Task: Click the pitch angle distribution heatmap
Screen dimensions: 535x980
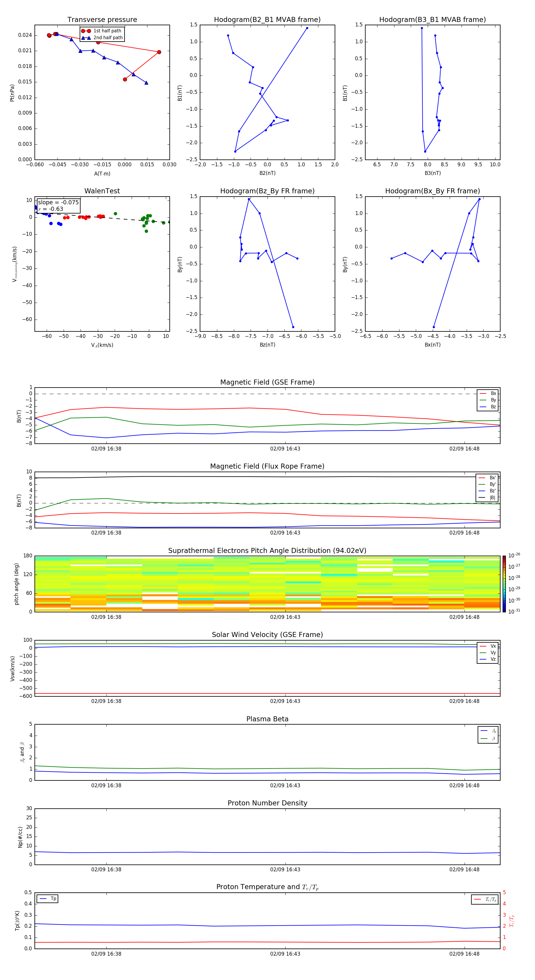Action: coord(267,584)
